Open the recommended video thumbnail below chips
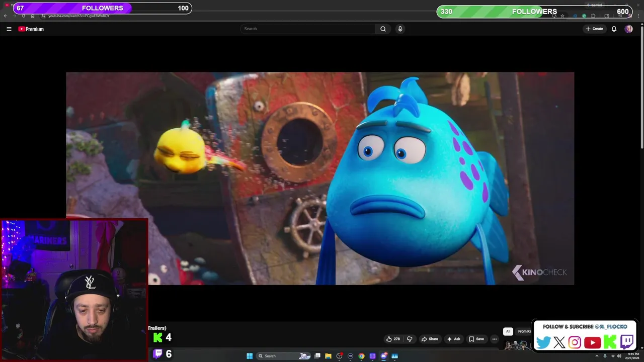The image size is (644, 362). click(517, 345)
